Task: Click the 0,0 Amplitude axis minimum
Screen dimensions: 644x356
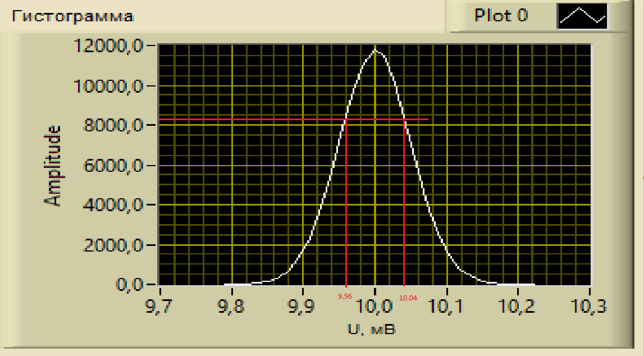Action: (x=130, y=284)
